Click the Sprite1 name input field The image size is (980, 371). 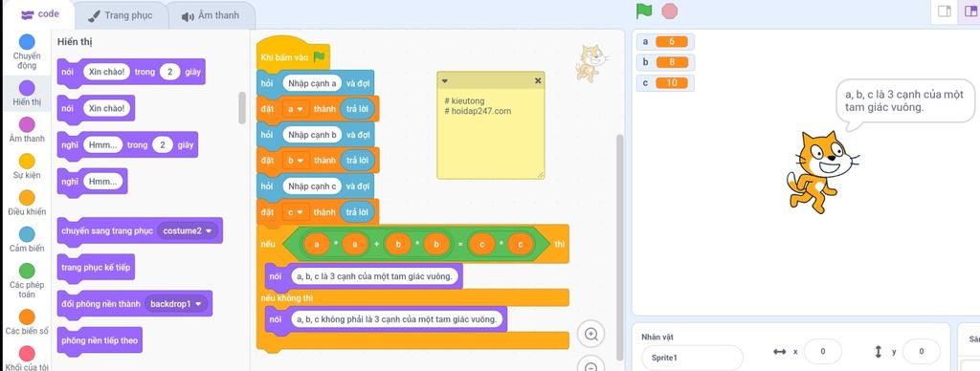692,358
